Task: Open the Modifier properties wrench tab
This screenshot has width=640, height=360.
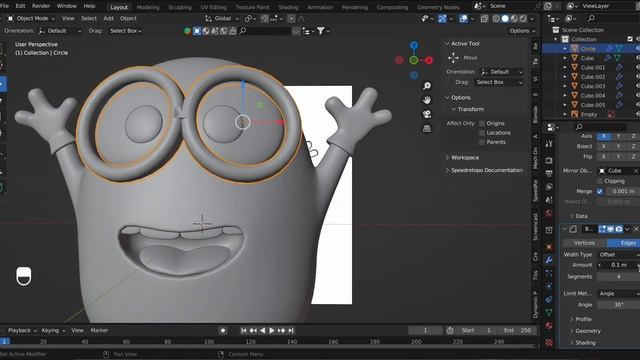Action: click(549, 260)
